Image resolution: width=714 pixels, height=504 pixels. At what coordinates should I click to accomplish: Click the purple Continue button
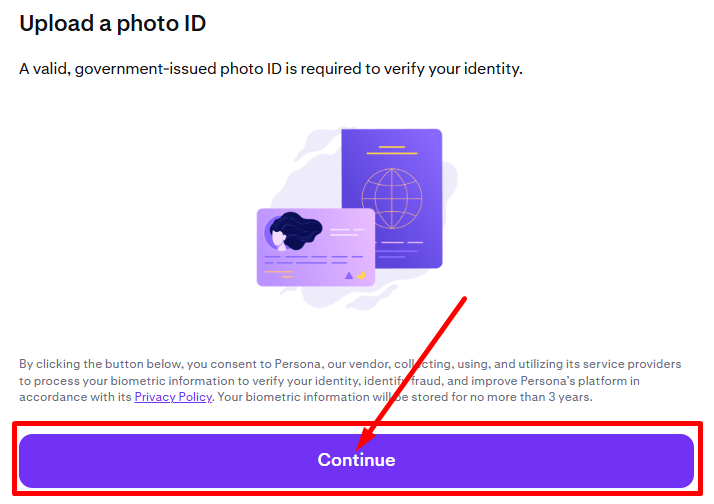pos(356,461)
